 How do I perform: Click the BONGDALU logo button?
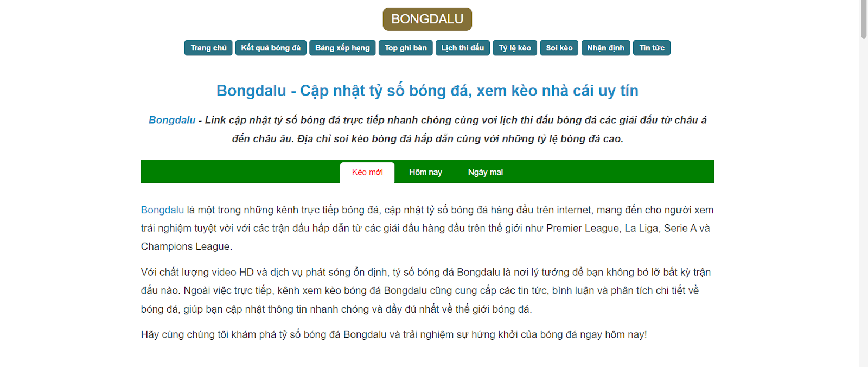click(427, 19)
